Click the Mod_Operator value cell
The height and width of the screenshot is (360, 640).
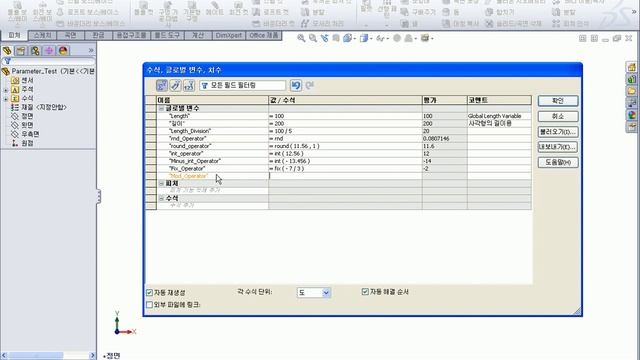[x=345, y=176]
